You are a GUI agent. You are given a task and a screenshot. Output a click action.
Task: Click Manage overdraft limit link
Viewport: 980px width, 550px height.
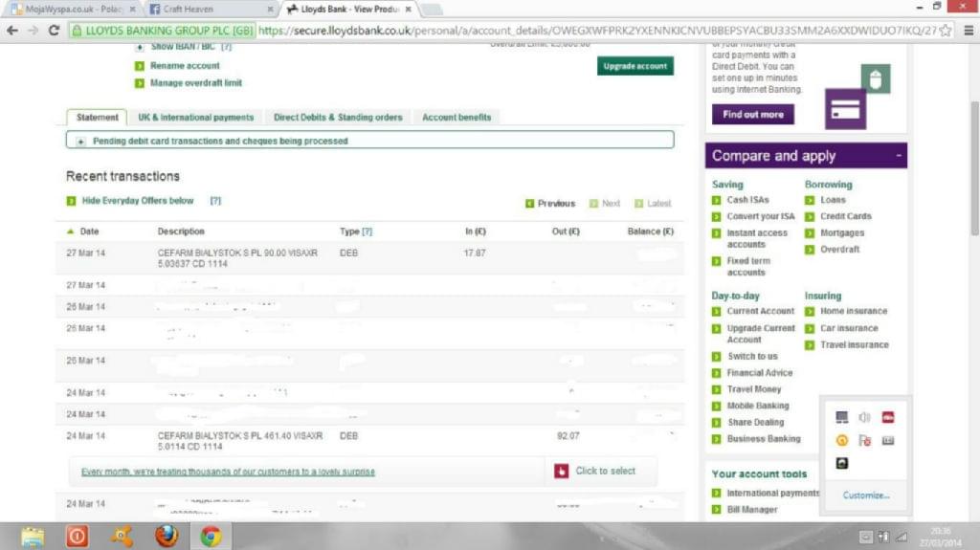pos(195,83)
